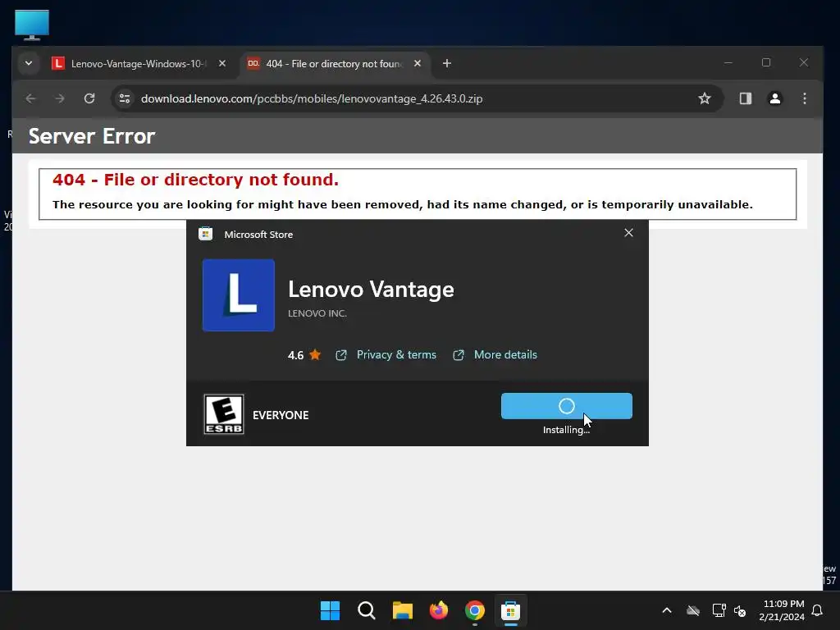
Task: Click the 404 File or directory not found text
Action: coord(195,180)
